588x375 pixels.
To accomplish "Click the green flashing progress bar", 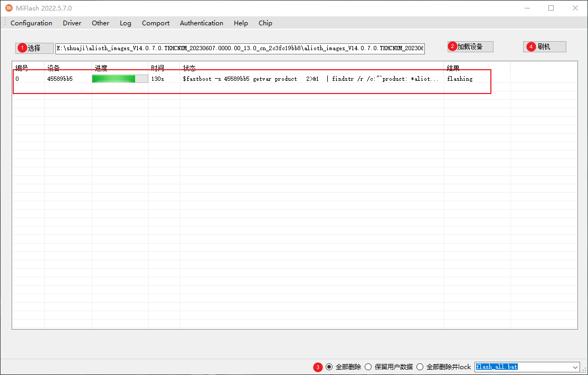I will tap(120, 79).
